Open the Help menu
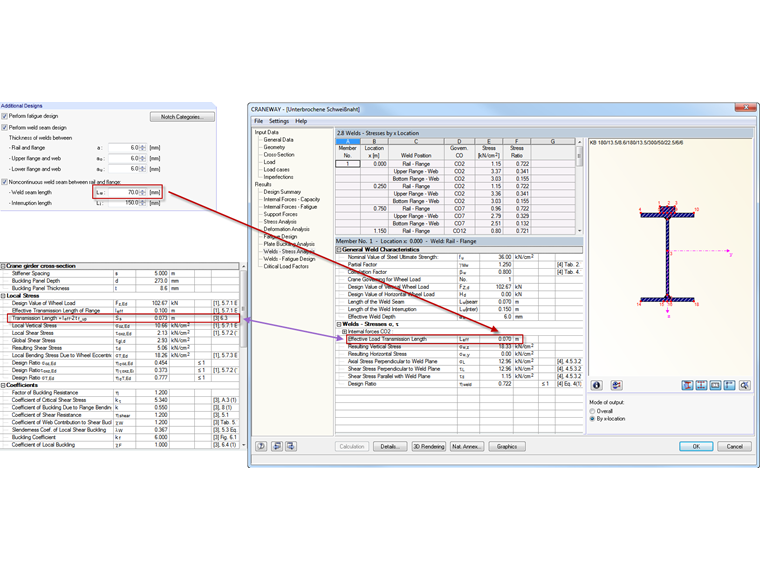This screenshot has height=570, width=760. click(x=301, y=121)
